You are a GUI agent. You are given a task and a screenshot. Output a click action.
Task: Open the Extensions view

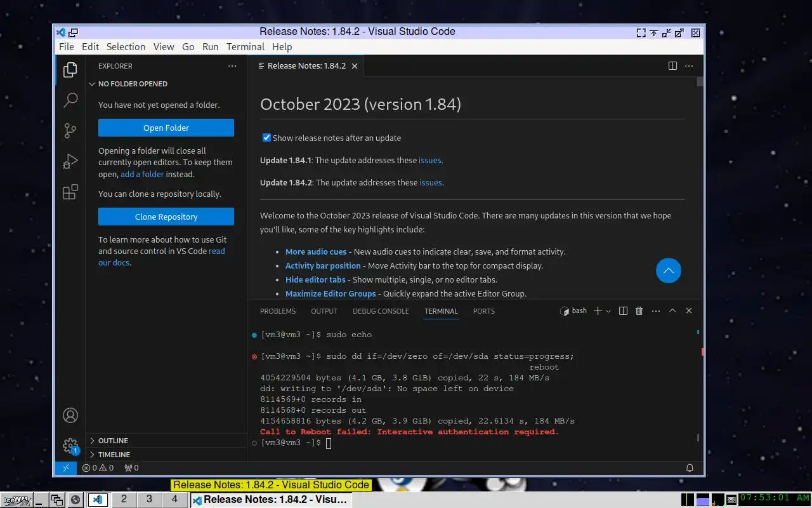point(70,192)
